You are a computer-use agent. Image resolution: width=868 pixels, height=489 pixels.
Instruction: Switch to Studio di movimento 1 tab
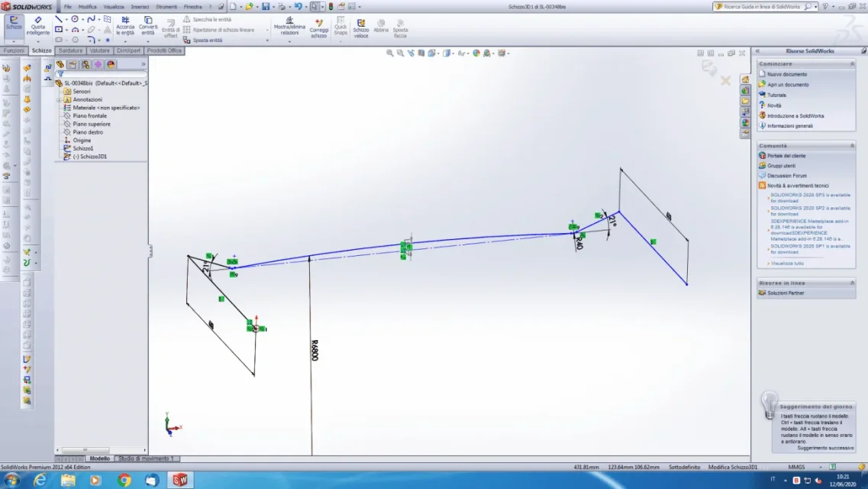tap(146, 458)
